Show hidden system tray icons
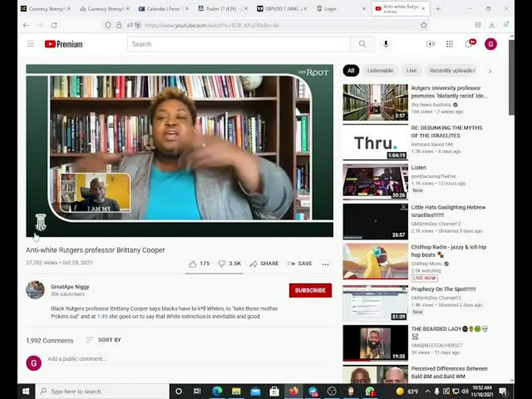Viewport: 532px width, 399px height. [x=427, y=391]
